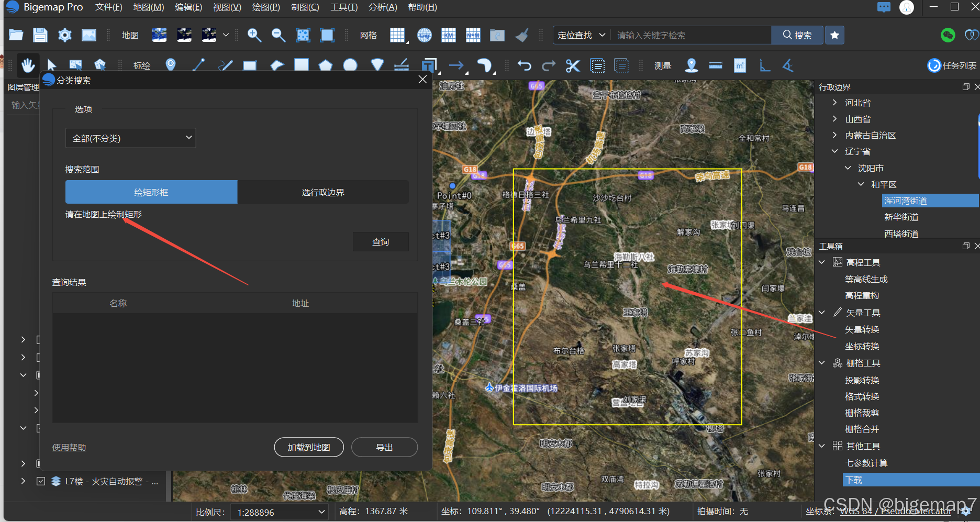This screenshot has height=522, width=980.
Task: Collapse the 栅格工具 toolbox group
Action: (x=822, y=363)
